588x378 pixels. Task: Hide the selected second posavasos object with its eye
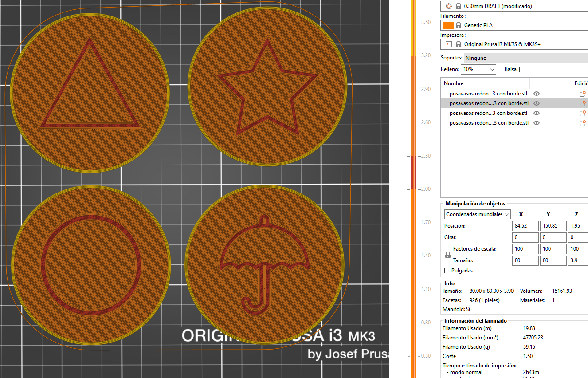point(537,103)
